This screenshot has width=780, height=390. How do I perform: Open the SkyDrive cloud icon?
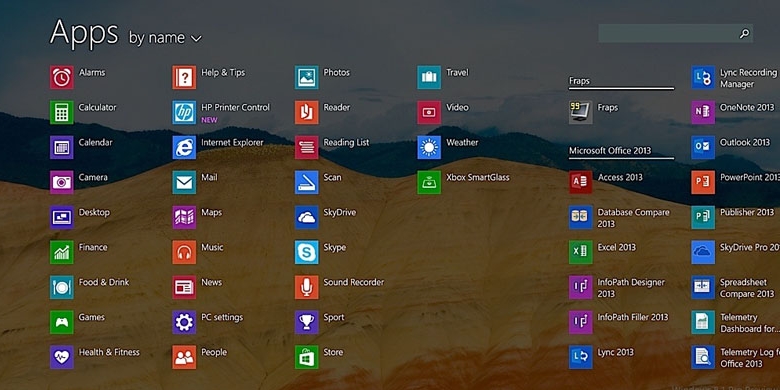[x=306, y=217]
